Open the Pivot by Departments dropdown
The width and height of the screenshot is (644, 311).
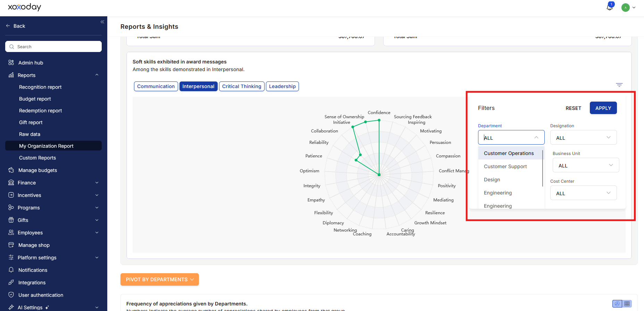(160, 279)
